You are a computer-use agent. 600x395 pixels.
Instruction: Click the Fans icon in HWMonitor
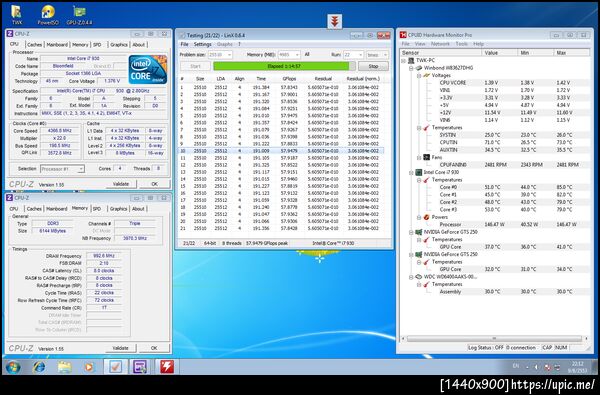point(427,157)
